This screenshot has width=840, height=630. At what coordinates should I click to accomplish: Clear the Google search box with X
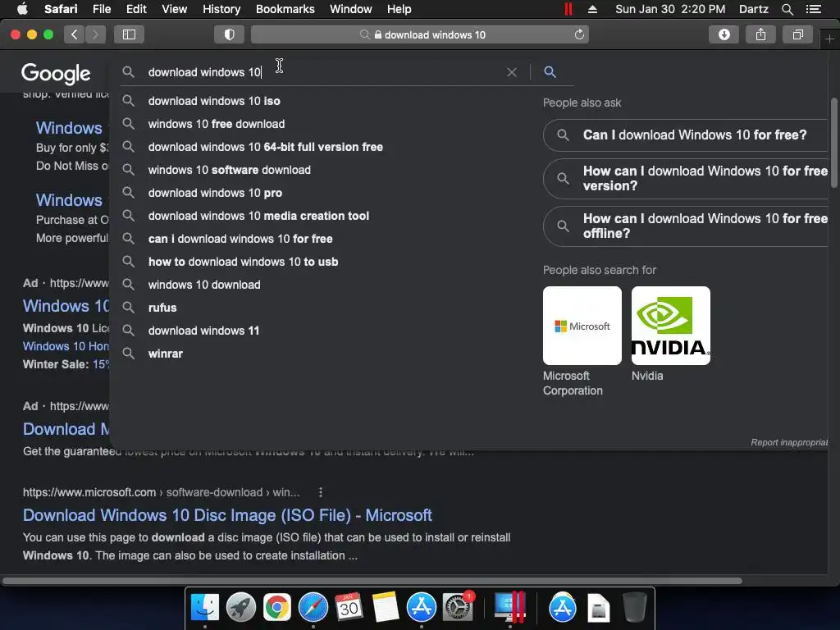pos(512,72)
